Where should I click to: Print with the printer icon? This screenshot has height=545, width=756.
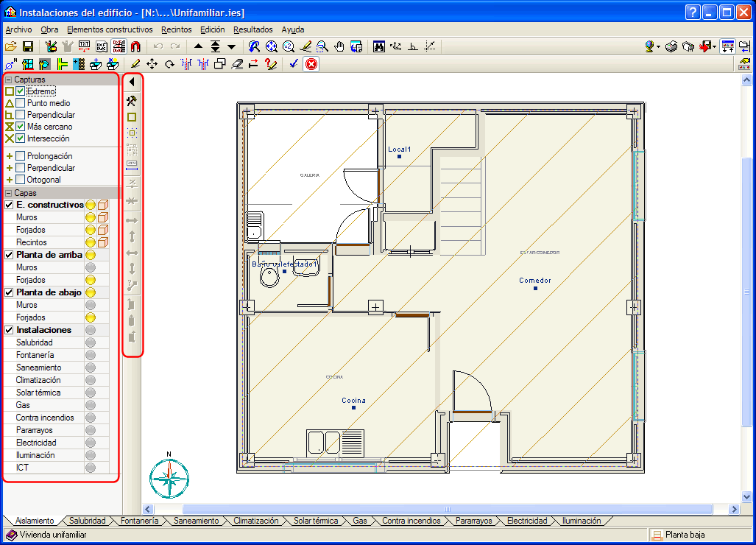(x=671, y=47)
